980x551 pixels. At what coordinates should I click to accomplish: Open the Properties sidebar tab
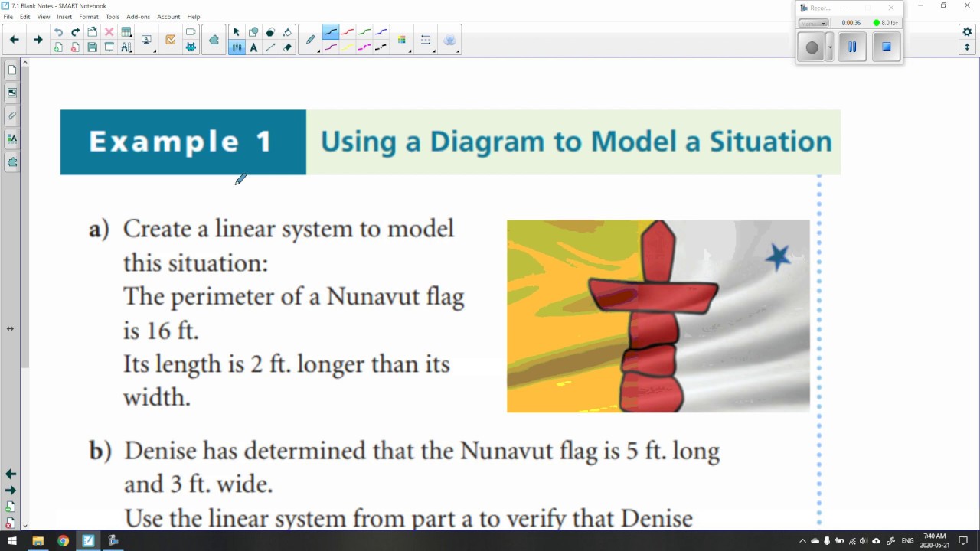click(12, 139)
